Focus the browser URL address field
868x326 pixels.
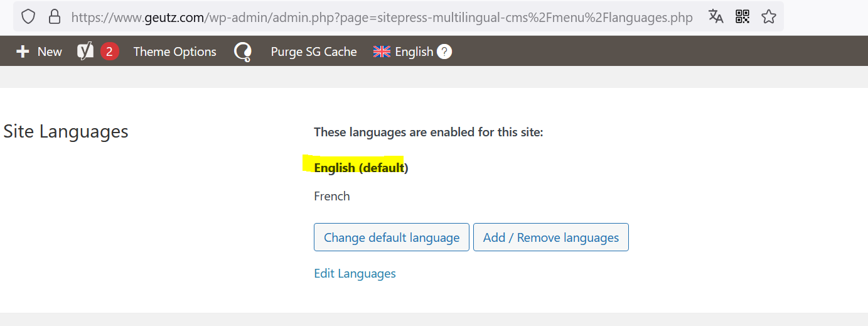[382, 17]
